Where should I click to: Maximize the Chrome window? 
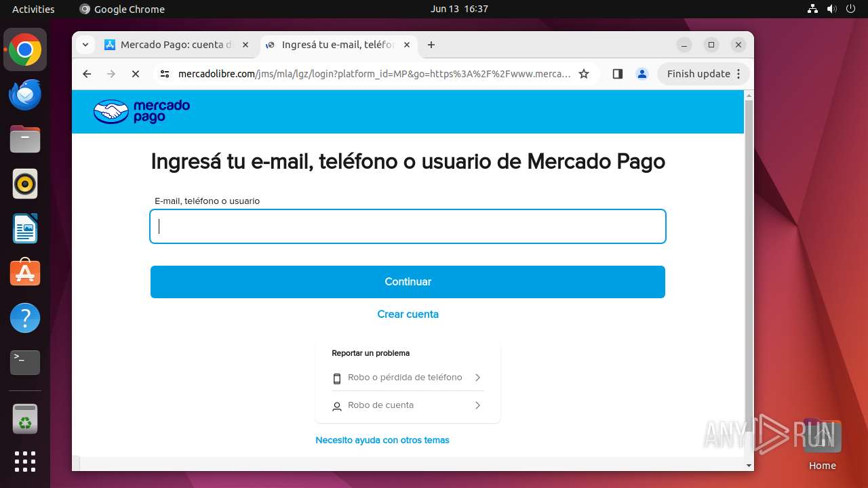point(711,45)
